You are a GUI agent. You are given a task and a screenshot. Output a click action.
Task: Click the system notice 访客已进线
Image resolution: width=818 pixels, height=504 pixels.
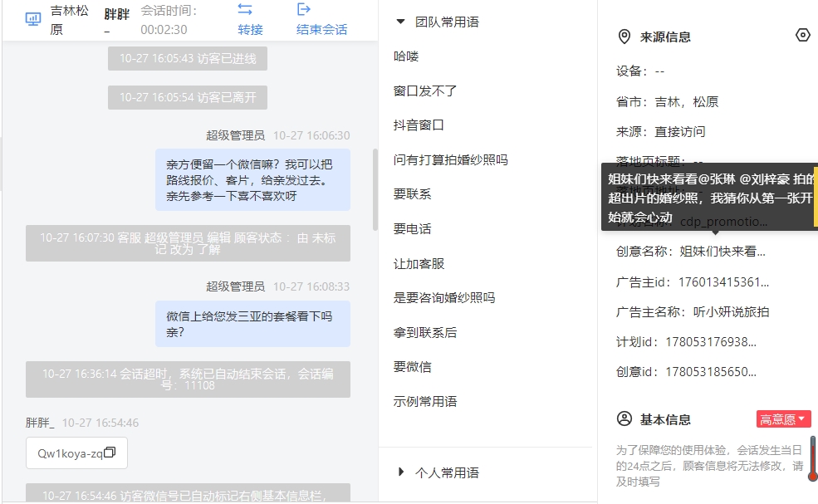coord(188,58)
